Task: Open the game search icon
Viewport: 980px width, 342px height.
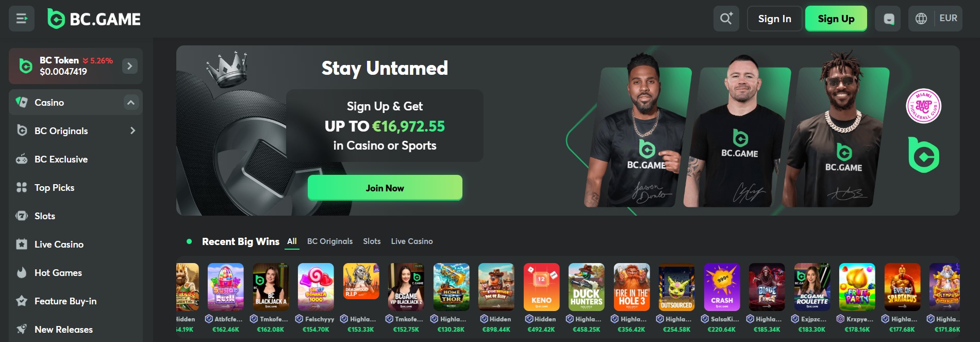Action: pyautogui.click(x=726, y=19)
